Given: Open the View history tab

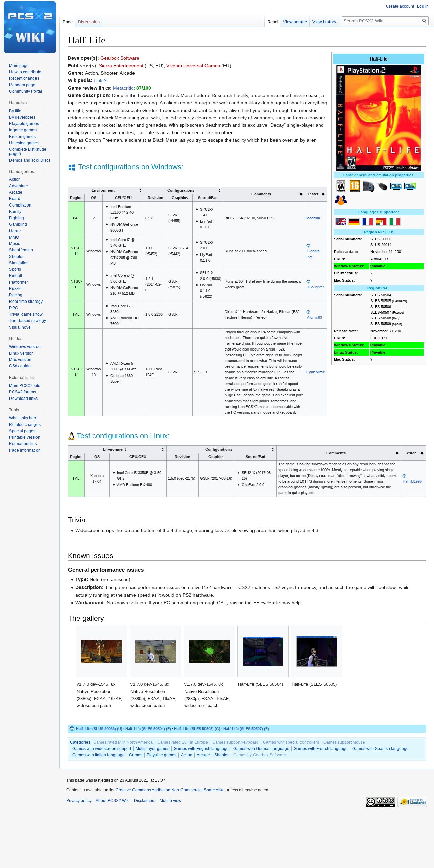Looking at the screenshot, I should [x=324, y=22].
